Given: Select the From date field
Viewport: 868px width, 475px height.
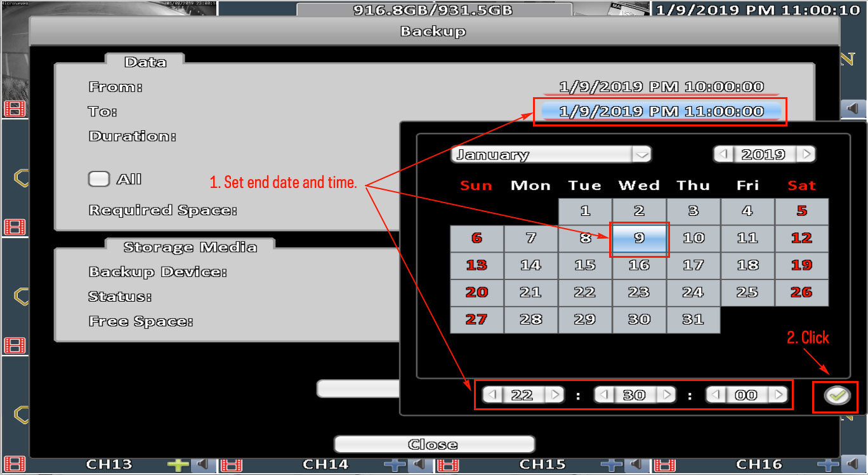Looking at the screenshot, I should 661,86.
